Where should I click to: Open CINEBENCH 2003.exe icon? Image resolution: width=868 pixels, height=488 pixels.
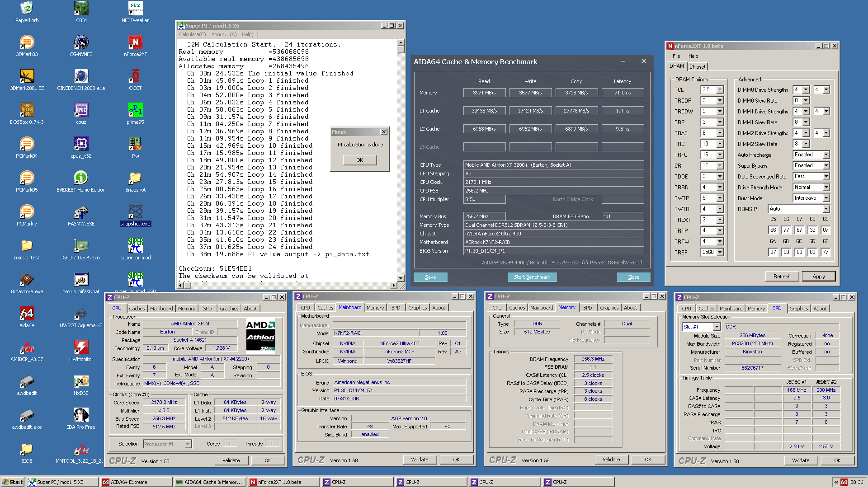pyautogui.click(x=81, y=80)
